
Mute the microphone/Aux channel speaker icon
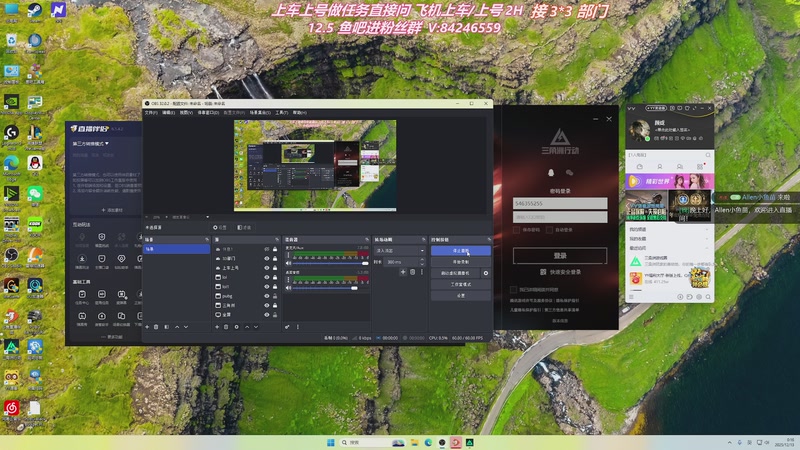point(288,263)
